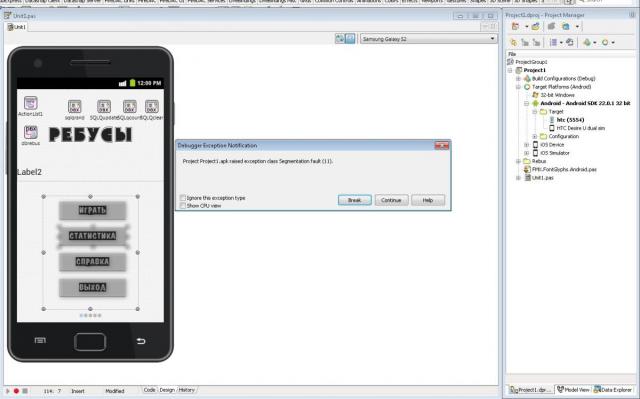Image resolution: width=640 pixels, height=399 pixels.
Task: Collapse the Project1 tree node
Action: (x=510, y=70)
